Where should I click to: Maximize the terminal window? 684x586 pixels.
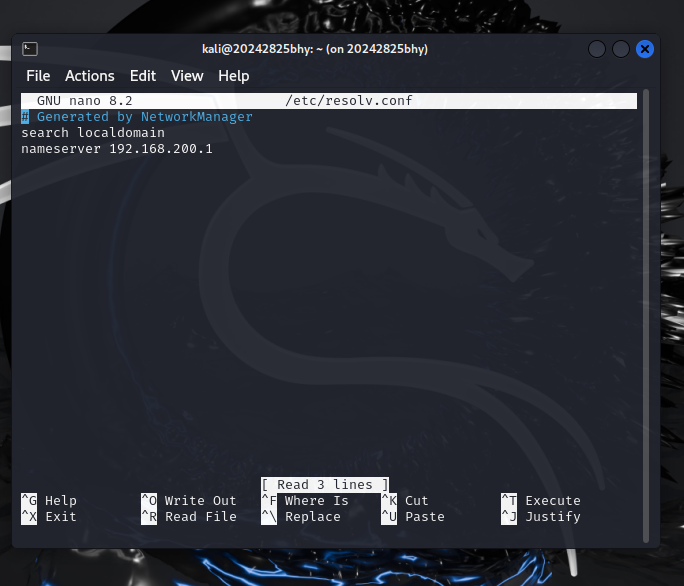click(x=621, y=49)
